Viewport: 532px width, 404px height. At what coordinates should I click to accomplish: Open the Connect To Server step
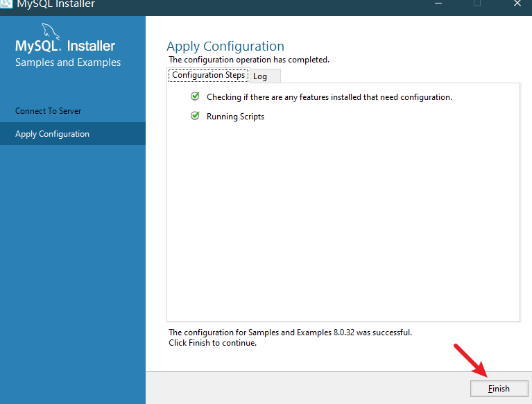[x=48, y=111]
